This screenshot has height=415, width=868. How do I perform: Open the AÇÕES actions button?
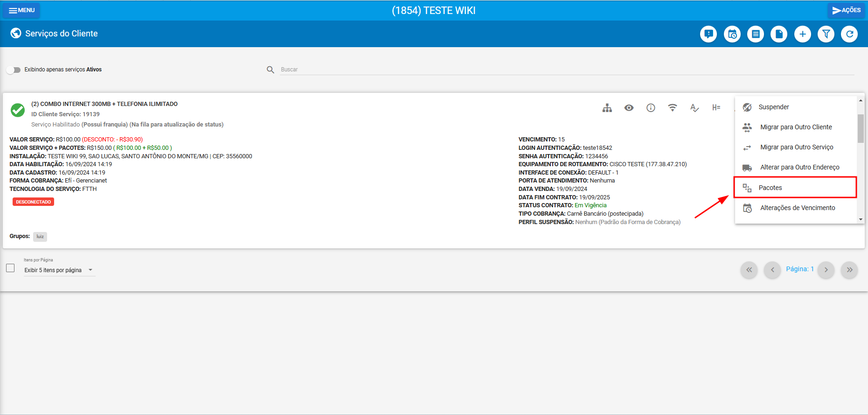pyautogui.click(x=846, y=10)
